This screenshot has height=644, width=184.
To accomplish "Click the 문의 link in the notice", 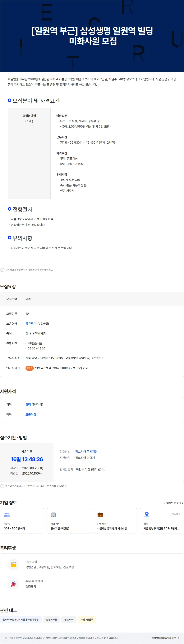I will point(42,270).
